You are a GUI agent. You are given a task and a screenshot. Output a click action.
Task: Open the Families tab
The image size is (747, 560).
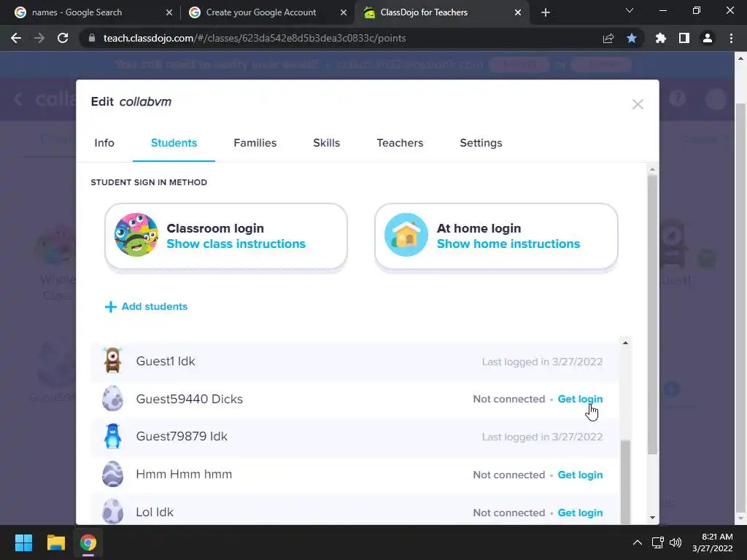coord(255,143)
